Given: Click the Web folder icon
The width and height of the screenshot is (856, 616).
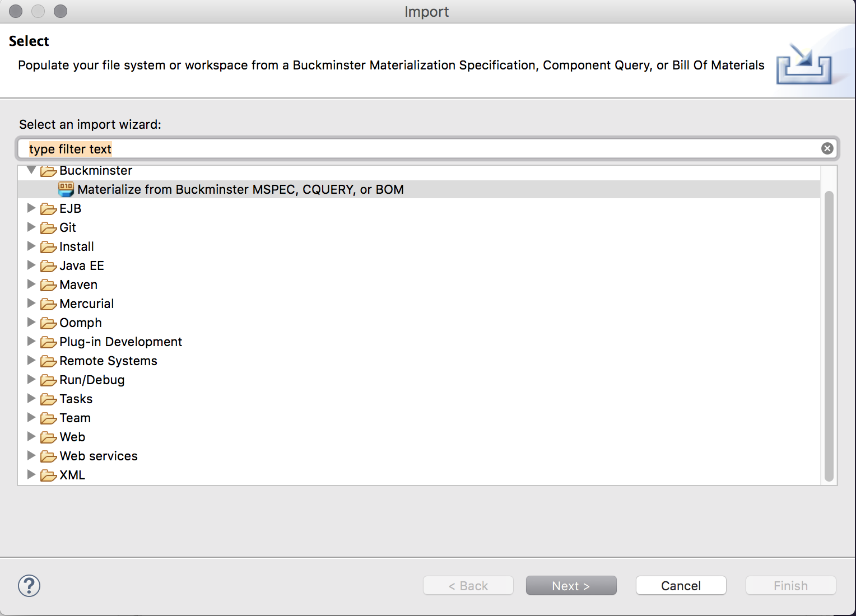Looking at the screenshot, I should tap(49, 437).
